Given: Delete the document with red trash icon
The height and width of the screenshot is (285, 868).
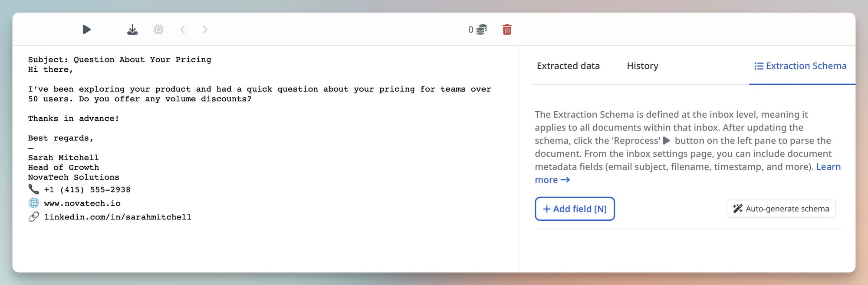Looking at the screenshot, I should [506, 30].
